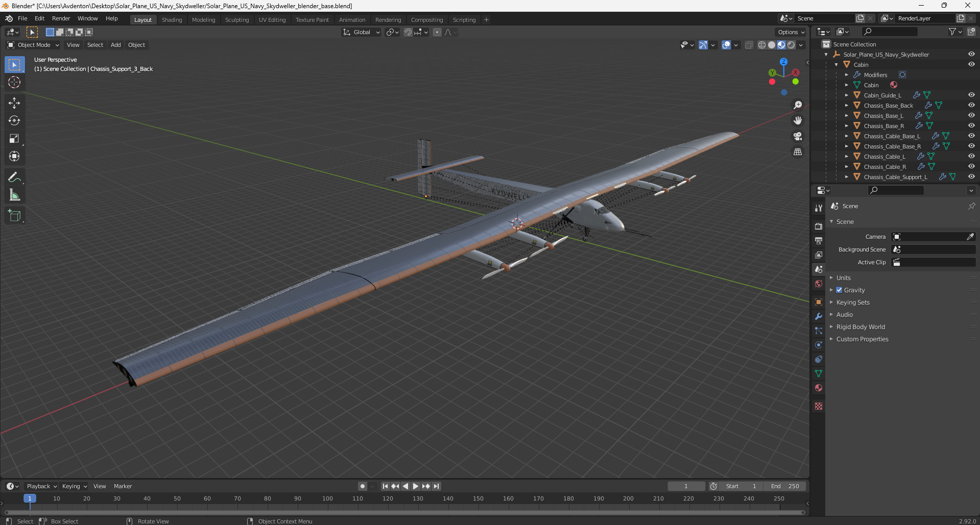Open the View Layer properties tab

(819, 255)
